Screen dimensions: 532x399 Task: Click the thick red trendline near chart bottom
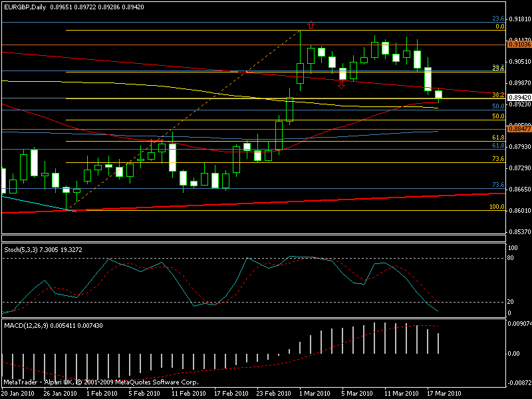pyautogui.click(x=266, y=201)
